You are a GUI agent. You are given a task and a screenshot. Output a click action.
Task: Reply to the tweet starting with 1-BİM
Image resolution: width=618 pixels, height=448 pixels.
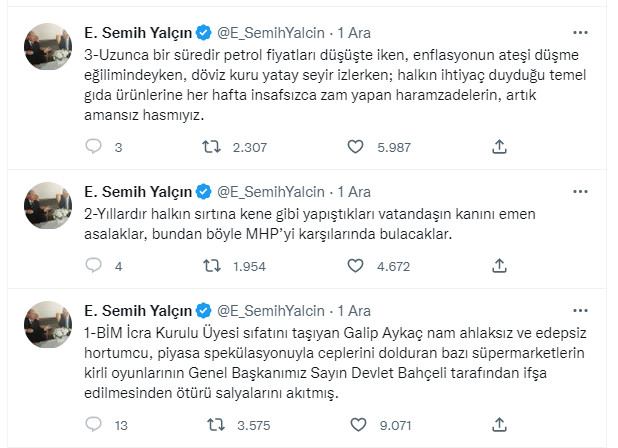94,426
